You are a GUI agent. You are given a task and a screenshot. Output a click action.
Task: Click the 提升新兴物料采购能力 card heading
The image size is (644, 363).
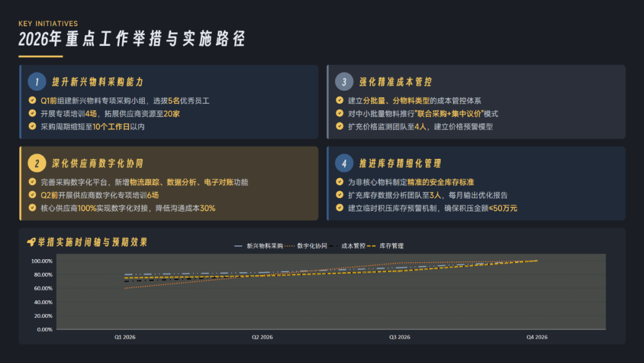pos(97,82)
